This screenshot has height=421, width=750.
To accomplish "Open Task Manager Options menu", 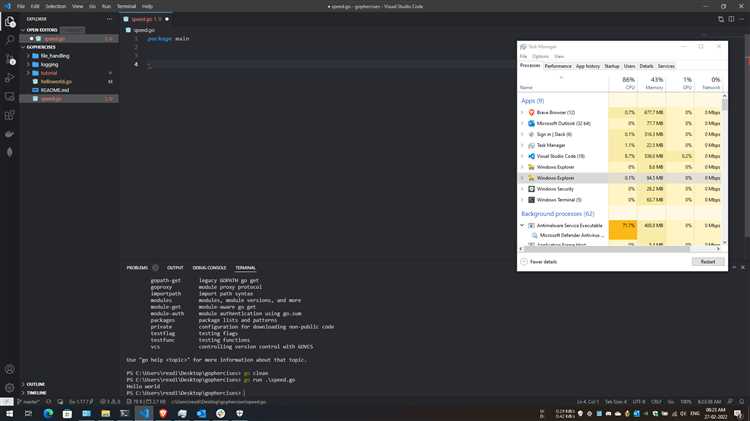I will (540, 56).
